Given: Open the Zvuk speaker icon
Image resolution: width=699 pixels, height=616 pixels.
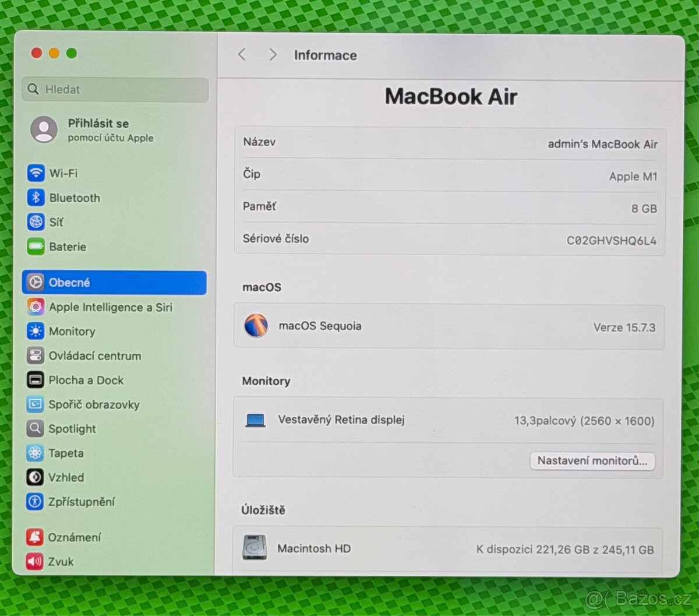Looking at the screenshot, I should tap(35, 561).
